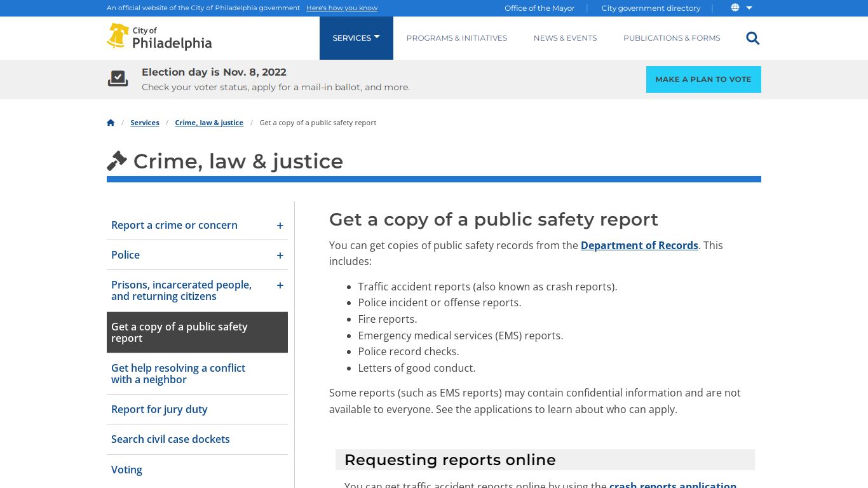868x488 pixels.
Task: Click the City of Philadelphia Liberty Bell logo
Action: click(x=159, y=37)
